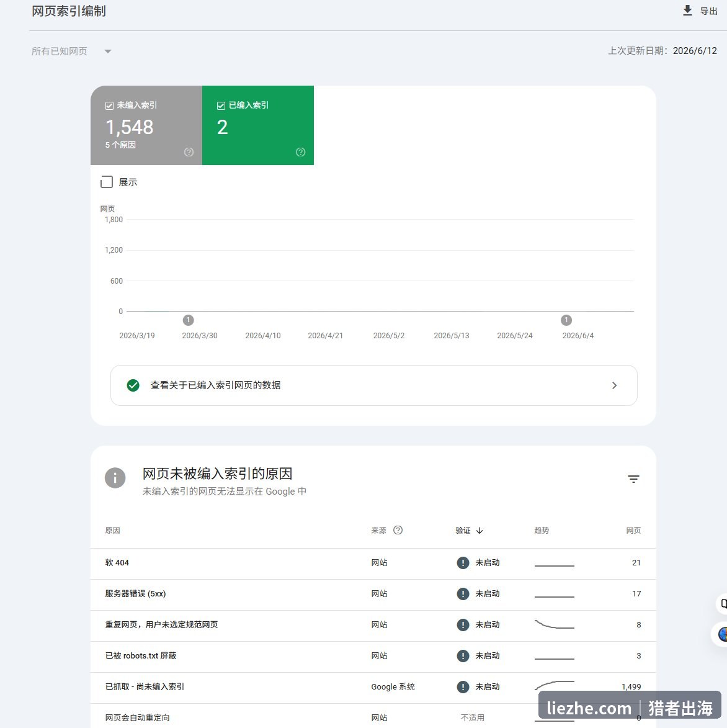Click the 趋势 column header
Screen dimensions: 727x728
click(542, 530)
